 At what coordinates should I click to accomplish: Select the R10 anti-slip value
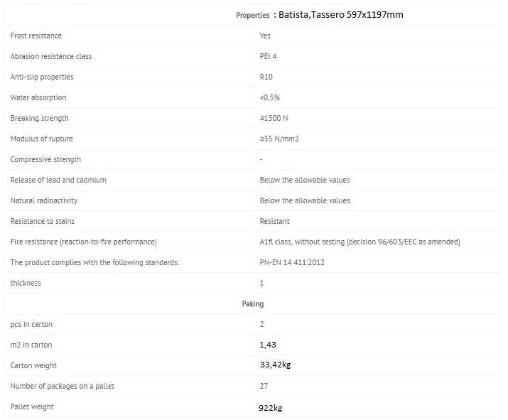266,77
